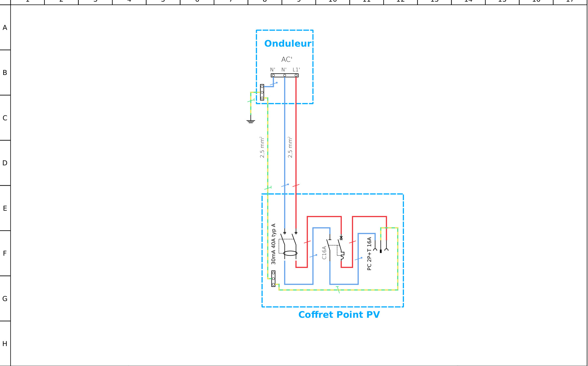Select the AC' text label
Viewport: 588px width, 366px height.
(x=286, y=59)
